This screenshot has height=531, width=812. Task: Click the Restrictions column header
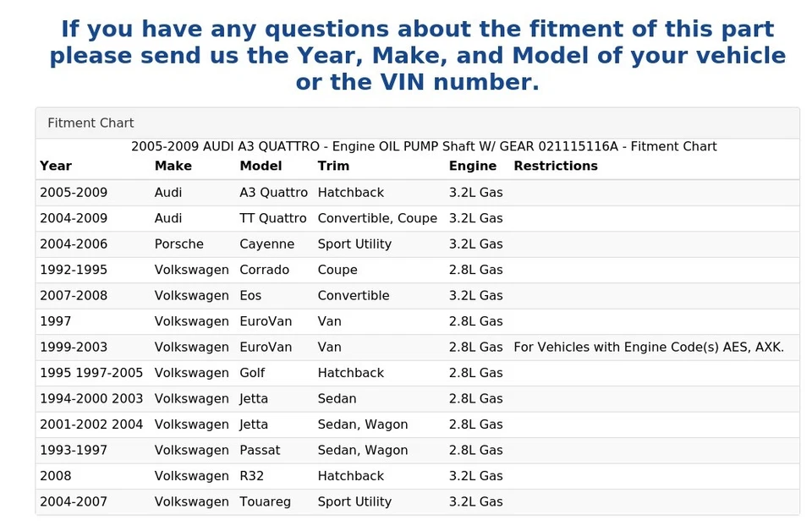click(x=555, y=167)
